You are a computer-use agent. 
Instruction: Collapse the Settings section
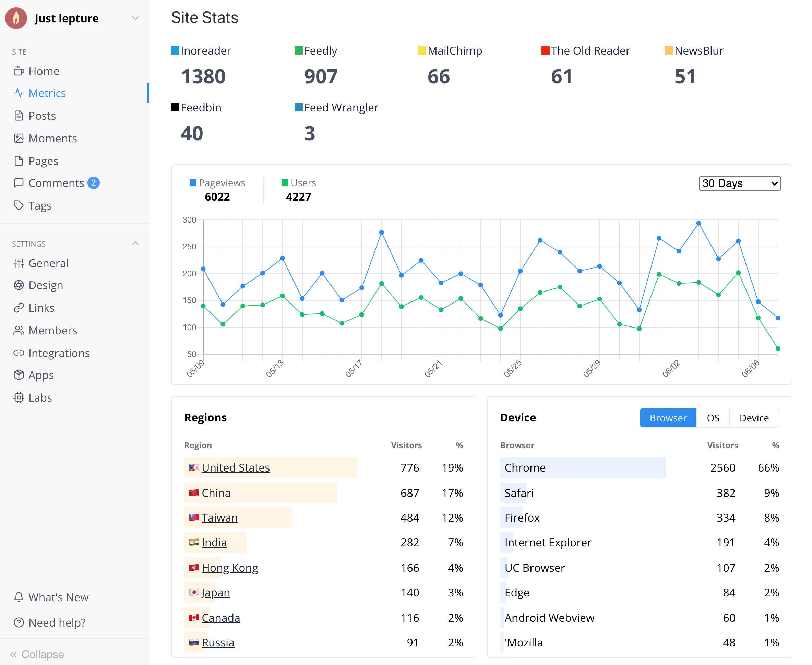[x=135, y=243]
